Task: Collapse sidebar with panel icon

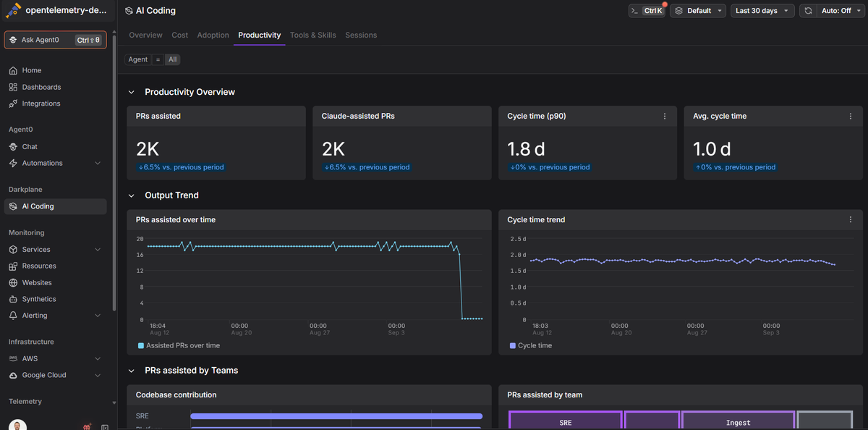Action: [x=105, y=427]
